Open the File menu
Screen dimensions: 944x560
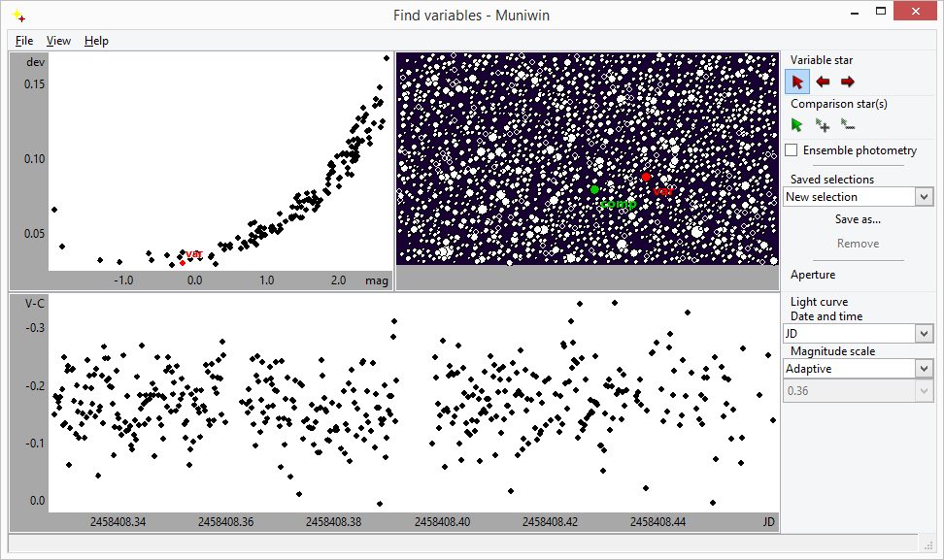[24, 41]
